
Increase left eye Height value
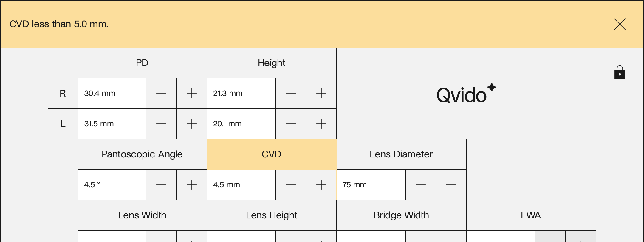[321, 124]
